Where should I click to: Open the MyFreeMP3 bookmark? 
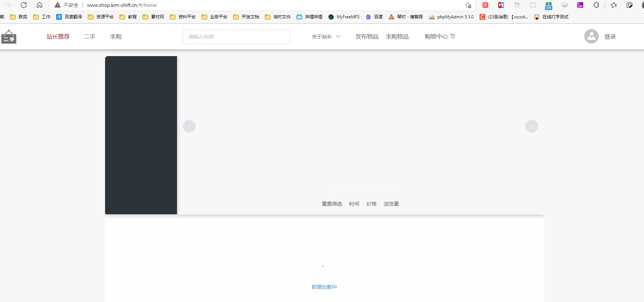(344, 17)
